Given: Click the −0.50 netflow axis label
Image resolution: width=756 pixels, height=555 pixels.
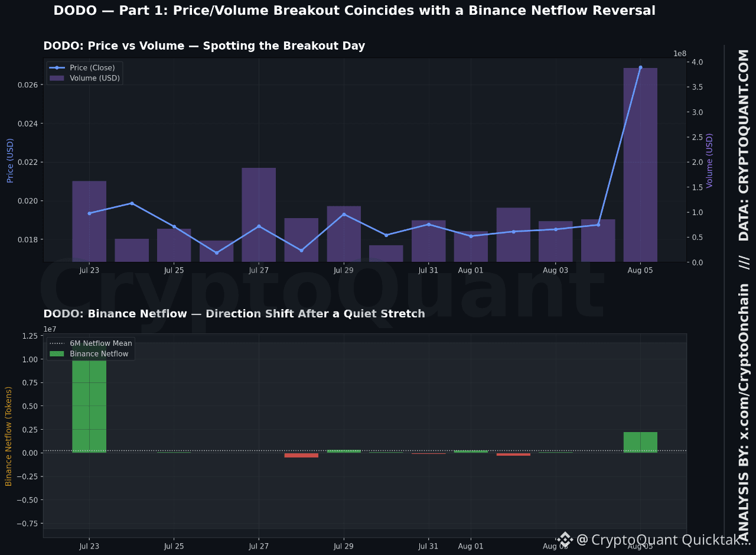Looking at the screenshot, I should [27, 500].
